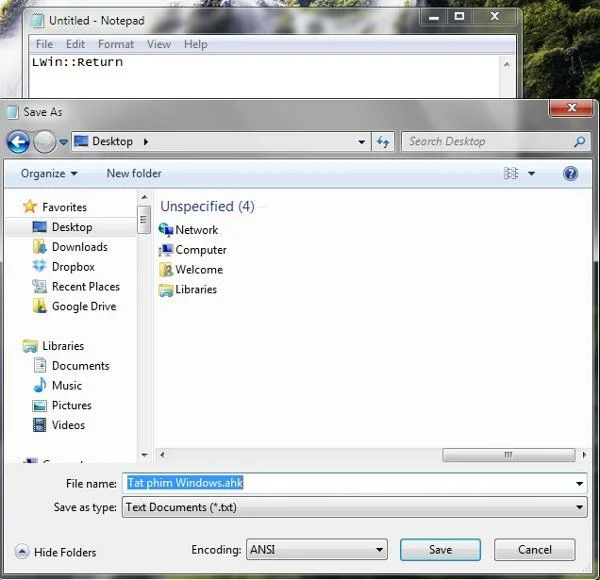Click Hide Folders toggle
The height and width of the screenshot is (580, 600).
tap(55, 552)
